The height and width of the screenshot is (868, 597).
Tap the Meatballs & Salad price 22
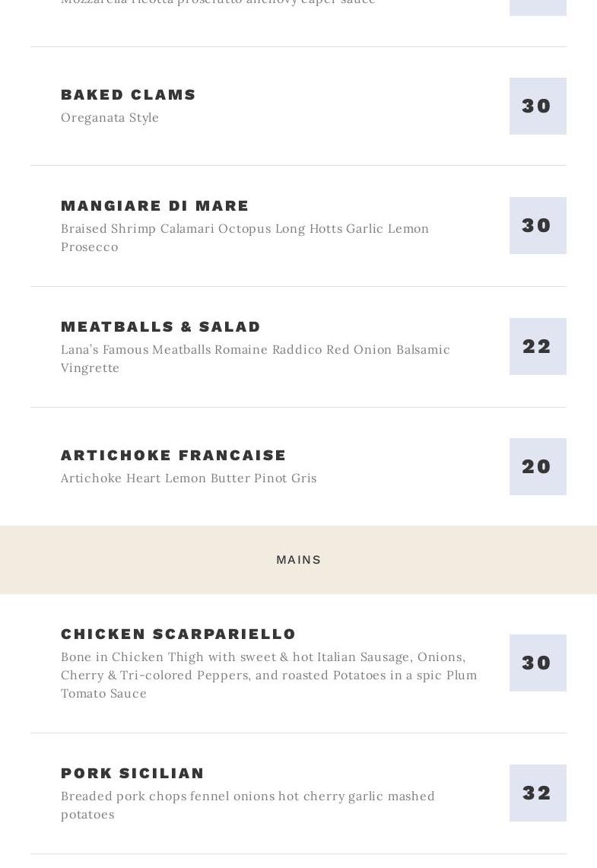538,347
